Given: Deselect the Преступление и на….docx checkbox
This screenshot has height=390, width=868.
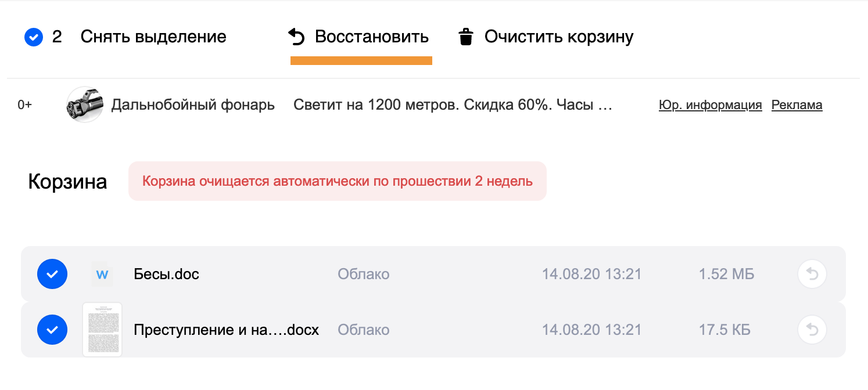Looking at the screenshot, I should click(52, 330).
